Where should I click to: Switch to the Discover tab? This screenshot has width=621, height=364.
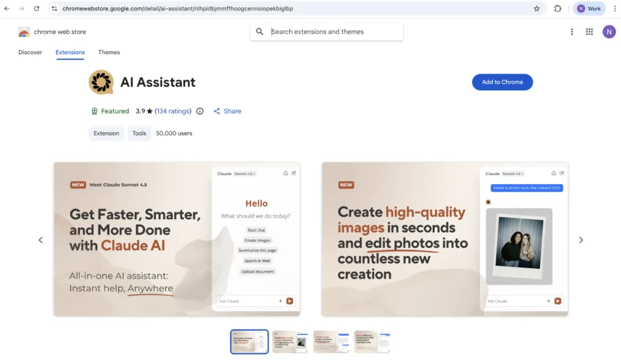(x=30, y=52)
